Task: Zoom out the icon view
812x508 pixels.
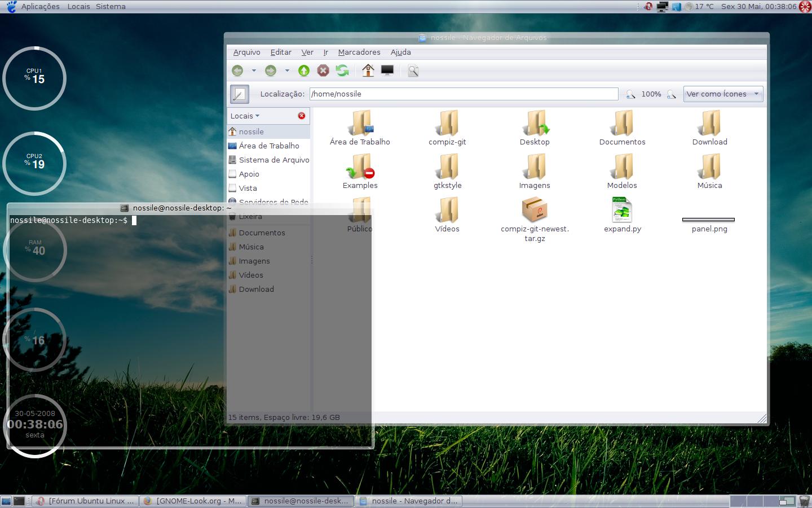Action: coord(630,94)
